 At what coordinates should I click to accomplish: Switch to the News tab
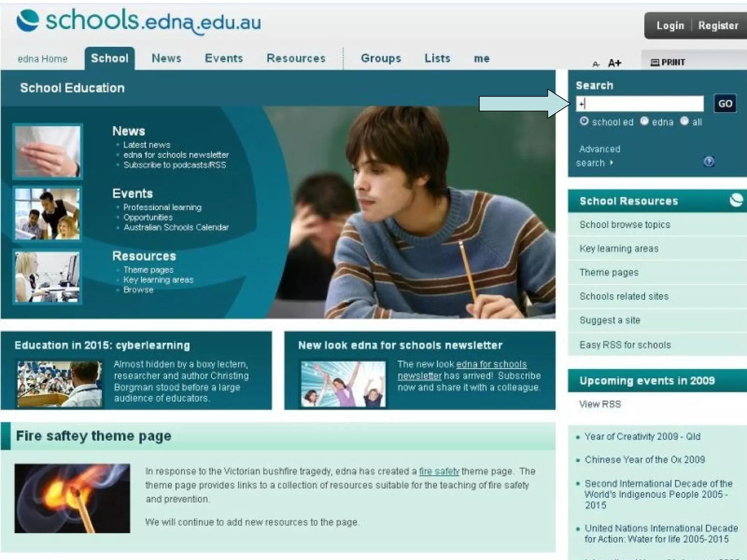coord(166,58)
